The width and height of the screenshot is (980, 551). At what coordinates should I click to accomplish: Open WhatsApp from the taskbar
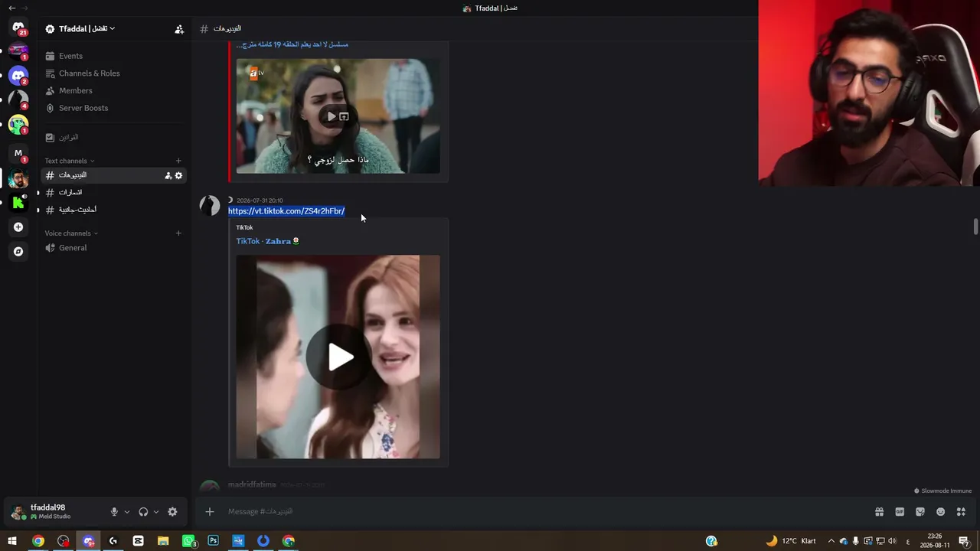click(188, 541)
